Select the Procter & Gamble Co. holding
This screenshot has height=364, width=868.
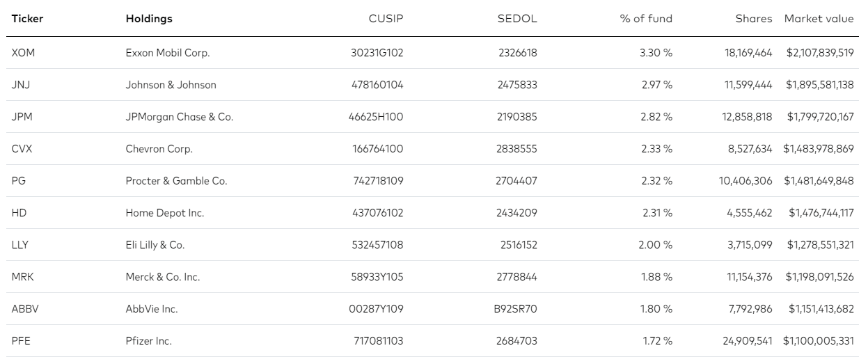click(x=177, y=181)
